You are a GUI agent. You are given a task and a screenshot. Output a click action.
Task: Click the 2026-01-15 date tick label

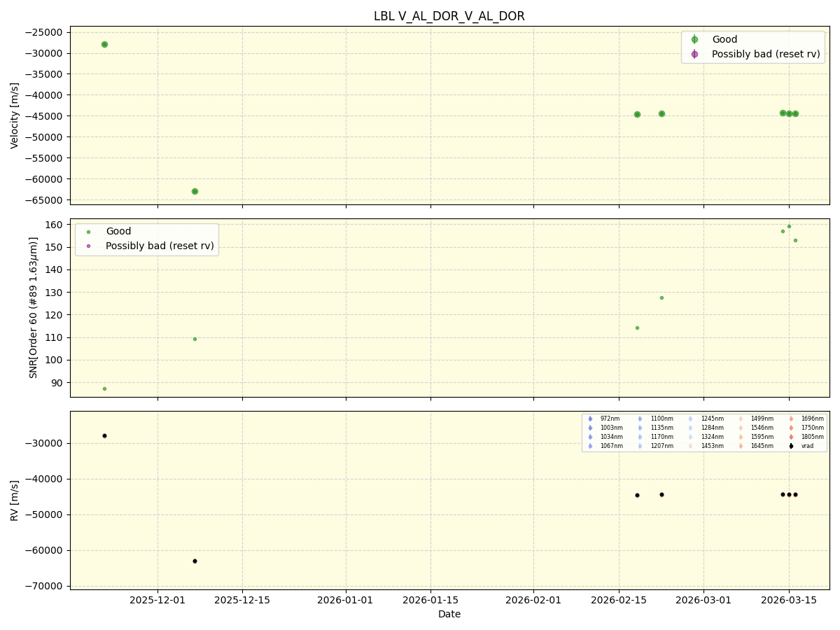(x=430, y=600)
